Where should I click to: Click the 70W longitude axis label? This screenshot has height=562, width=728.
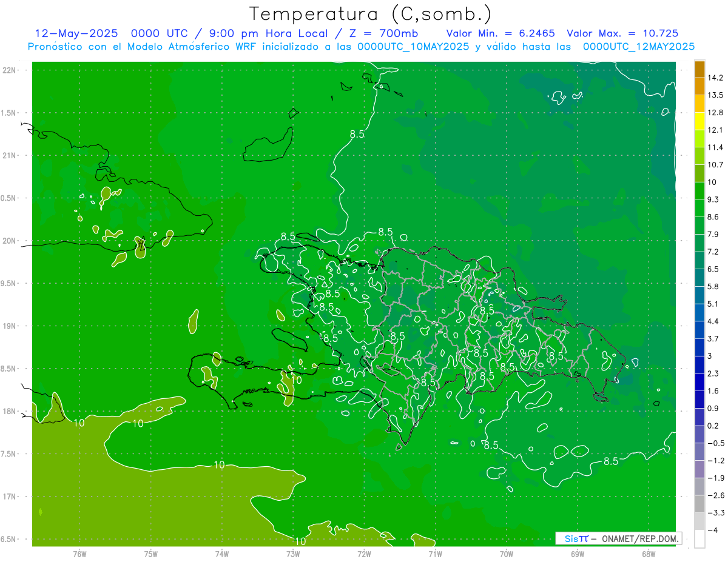506,554
